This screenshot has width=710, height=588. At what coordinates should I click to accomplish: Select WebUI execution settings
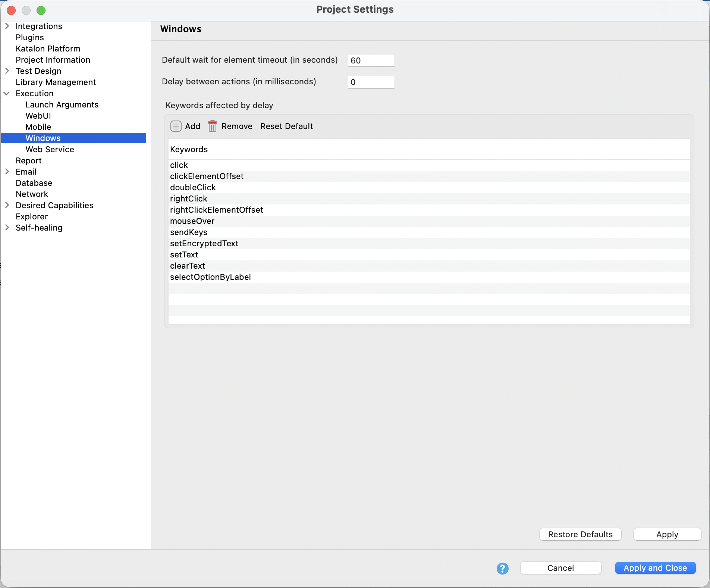click(x=38, y=116)
